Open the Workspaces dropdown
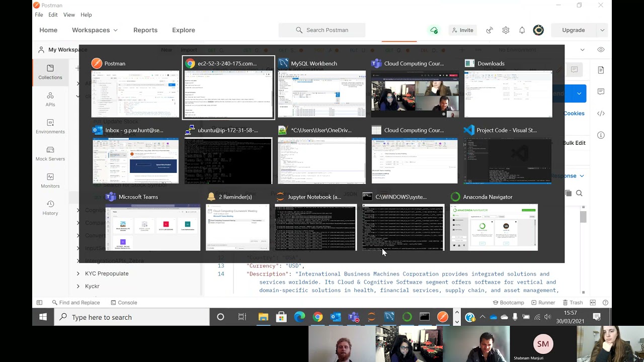 [95, 30]
